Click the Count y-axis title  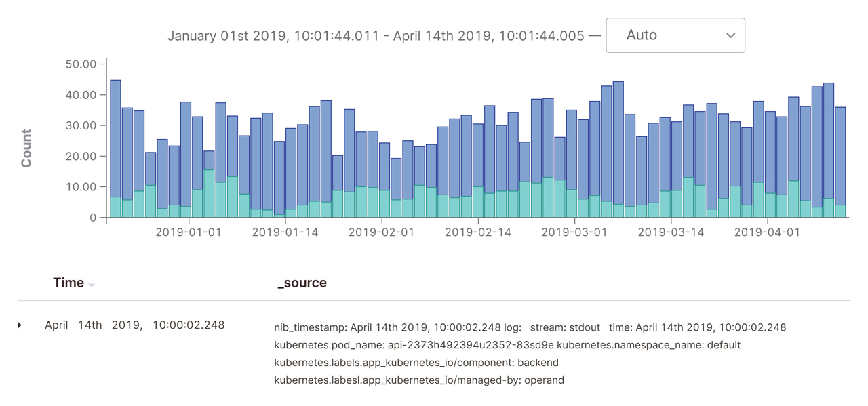coord(26,149)
